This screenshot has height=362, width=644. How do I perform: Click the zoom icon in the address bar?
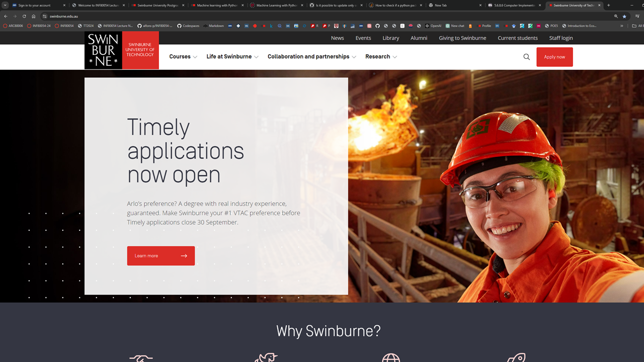click(x=616, y=16)
